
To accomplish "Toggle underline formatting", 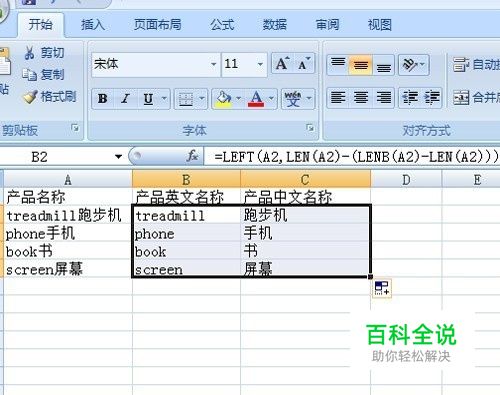I will pos(148,99).
